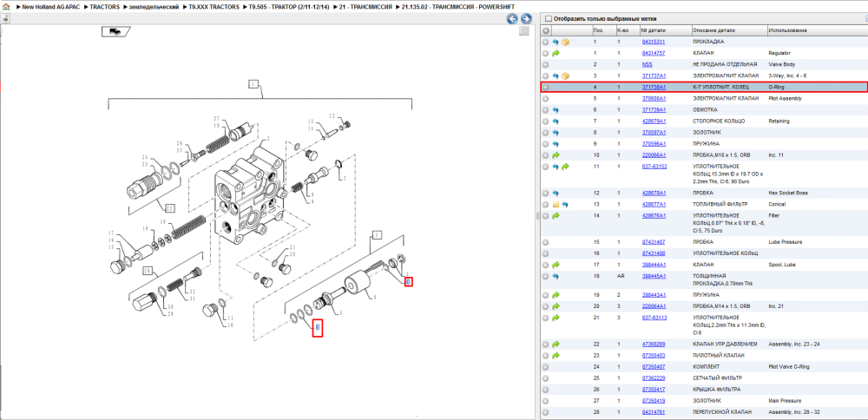The height and width of the screenshot is (420, 868).
Task: Select the 'ТОПЛИВНЫЙ ФИЛЬТР' description cell
Action: click(x=719, y=204)
